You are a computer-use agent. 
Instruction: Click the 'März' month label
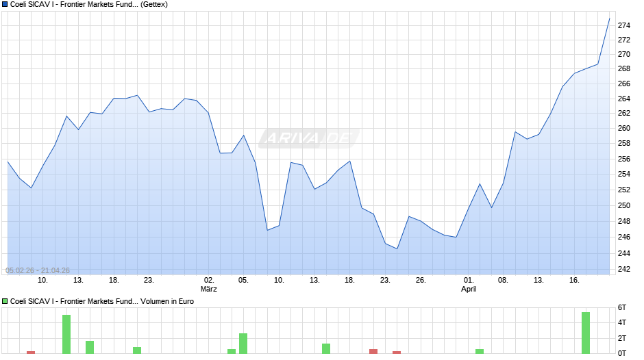(x=209, y=289)
